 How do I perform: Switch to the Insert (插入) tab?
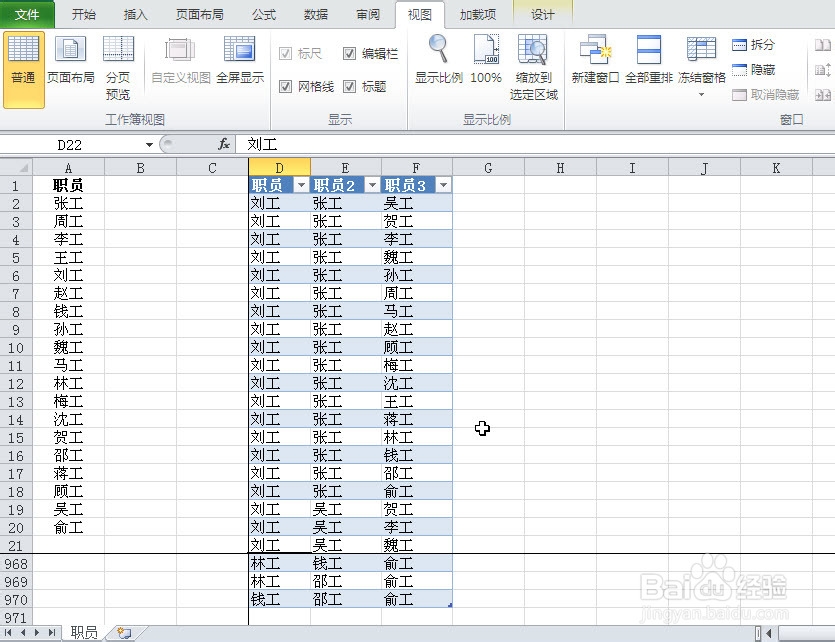point(135,14)
